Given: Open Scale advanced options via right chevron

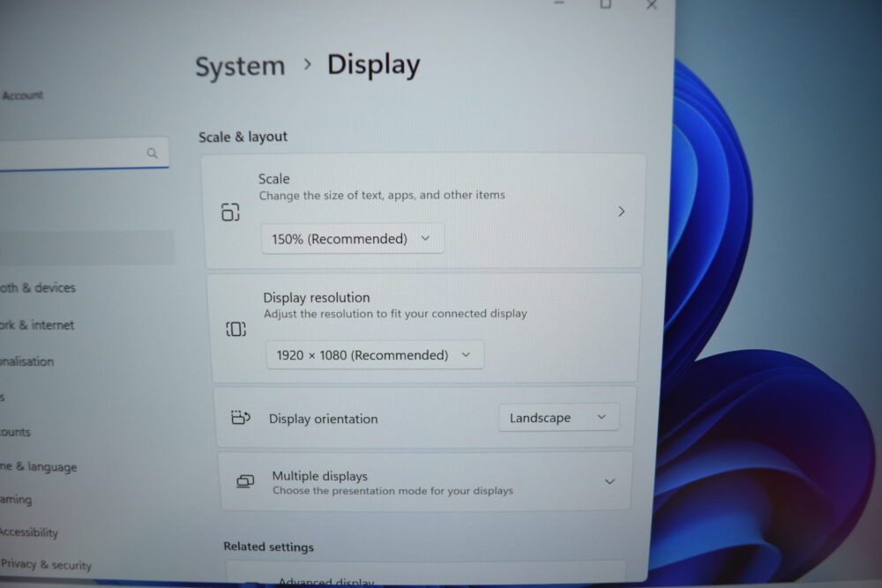Looking at the screenshot, I should (622, 212).
